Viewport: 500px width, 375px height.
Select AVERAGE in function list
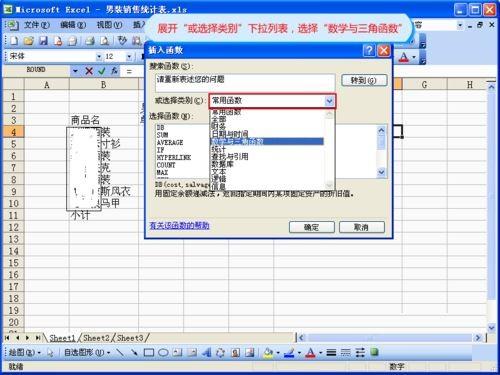click(170, 142)
